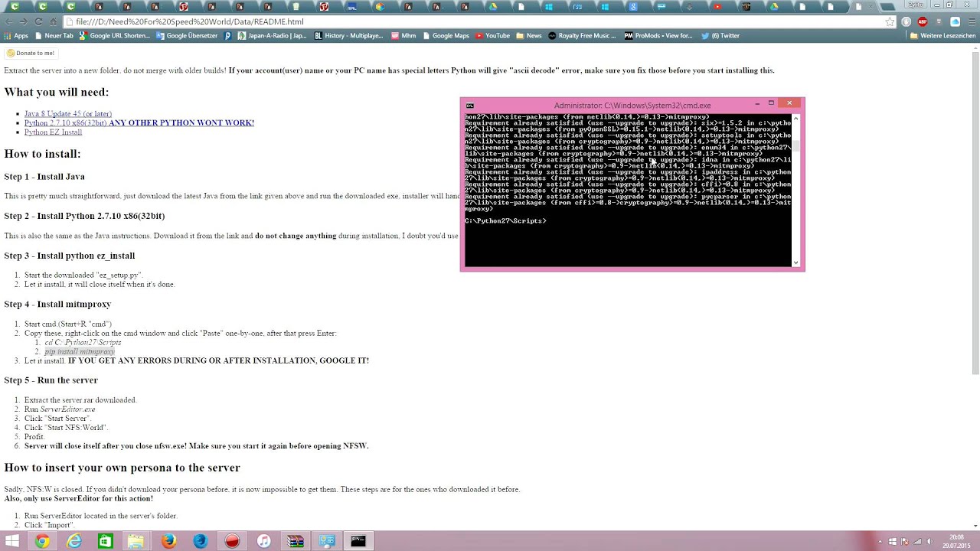The width and height of the screenshot is (980, 551).
Task: Open the taskbar clock and date
Action: pyautogui.click(x=955, y=541)
